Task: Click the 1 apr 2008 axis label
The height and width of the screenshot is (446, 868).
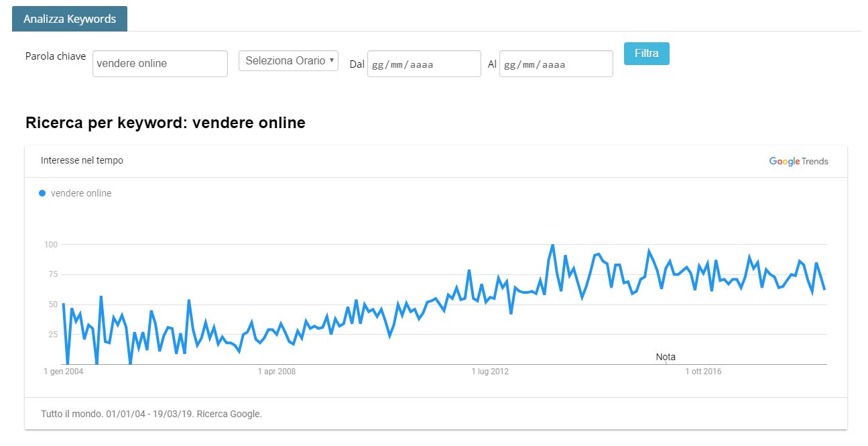Action: [277, 372]
